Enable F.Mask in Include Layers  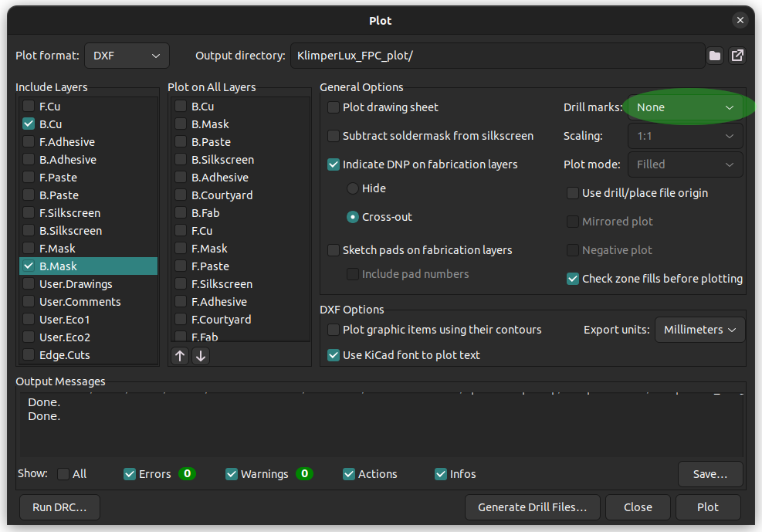[29, 249]
